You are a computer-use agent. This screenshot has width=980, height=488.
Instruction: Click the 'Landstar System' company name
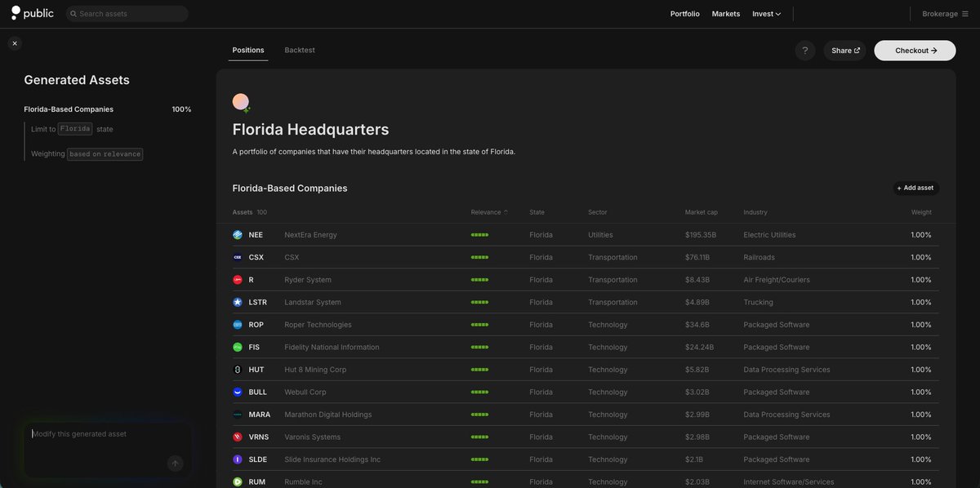point(313,302)
